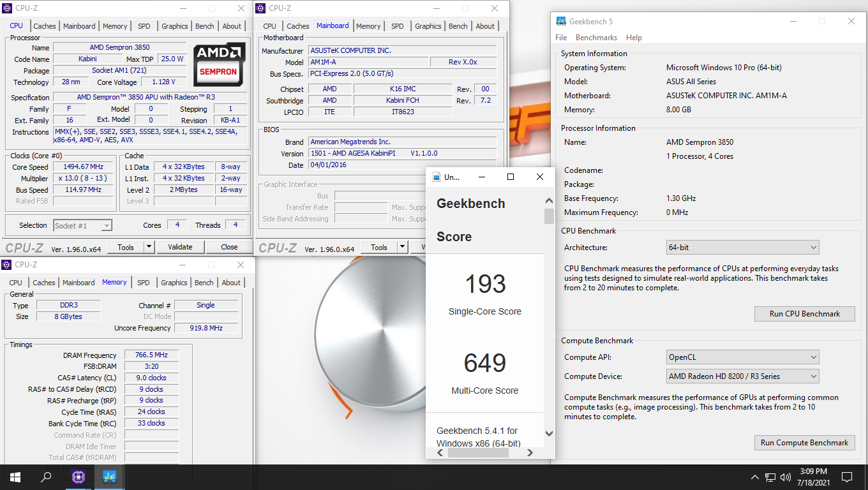Open Geekbench Help menu
868x490 pixels.
tap(634, 38)
